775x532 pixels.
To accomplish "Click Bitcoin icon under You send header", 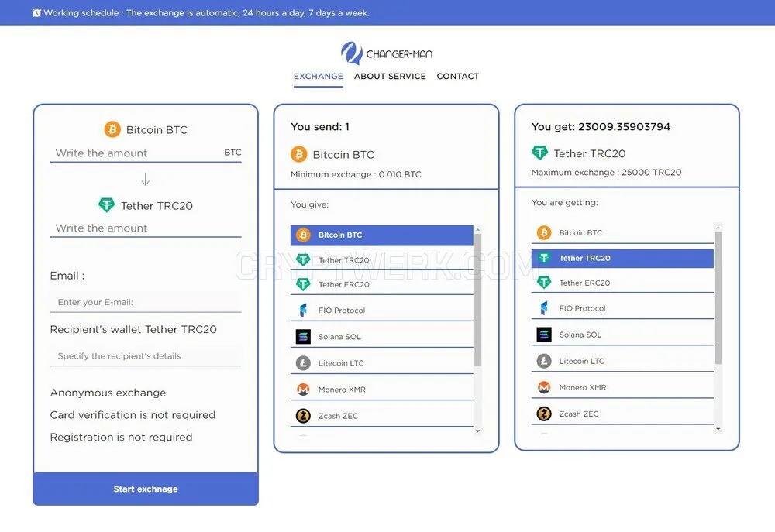I will click(x=298, y=154).
